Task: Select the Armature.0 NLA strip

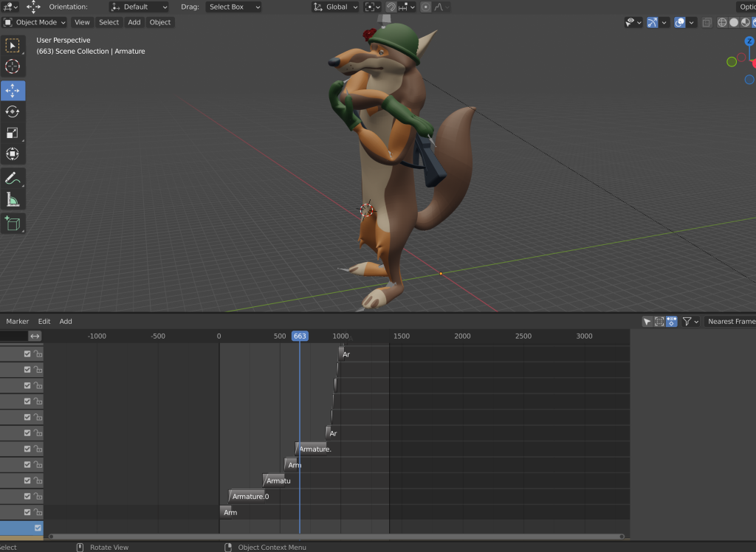Action: [x=247, y=496]
